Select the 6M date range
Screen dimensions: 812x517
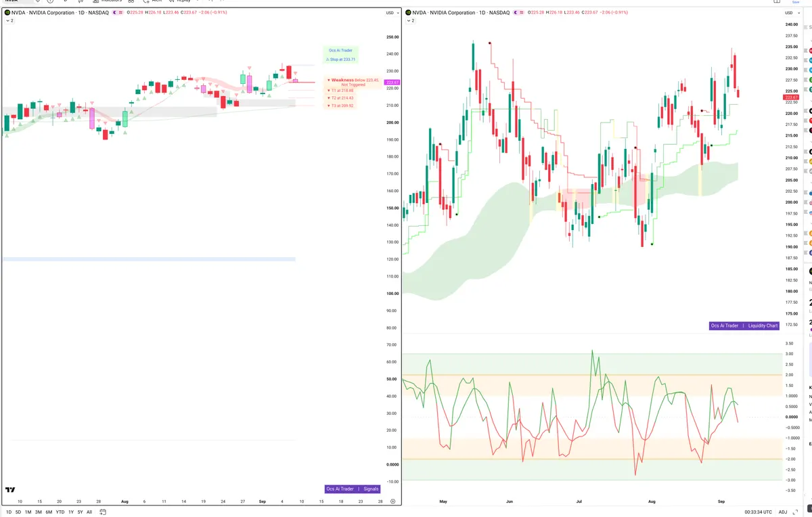coord(49,512)
